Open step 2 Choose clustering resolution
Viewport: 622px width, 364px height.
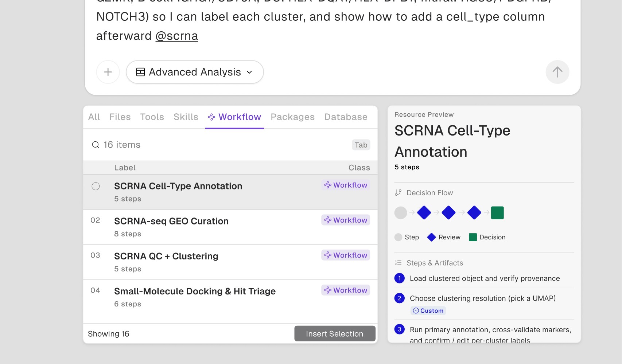pos(484,304)
